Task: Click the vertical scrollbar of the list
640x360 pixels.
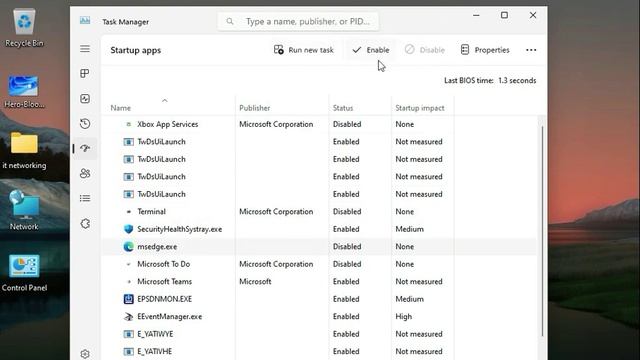Action: [542, 231]
